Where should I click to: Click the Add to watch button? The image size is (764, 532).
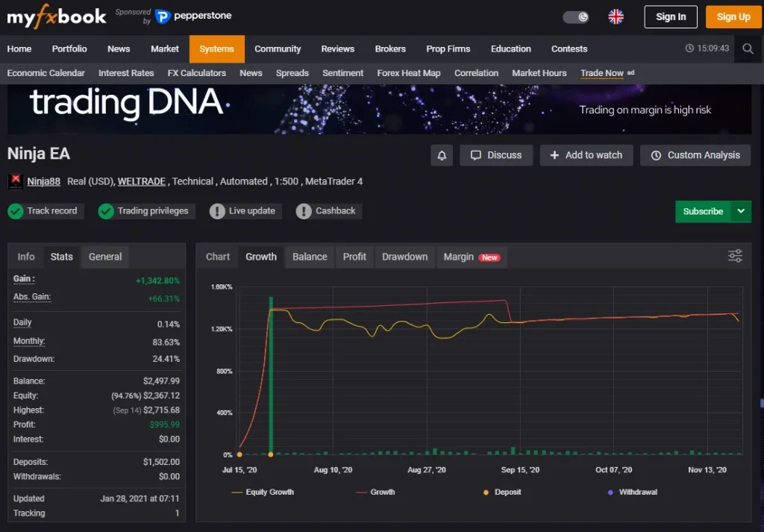[x=586, y=155]
